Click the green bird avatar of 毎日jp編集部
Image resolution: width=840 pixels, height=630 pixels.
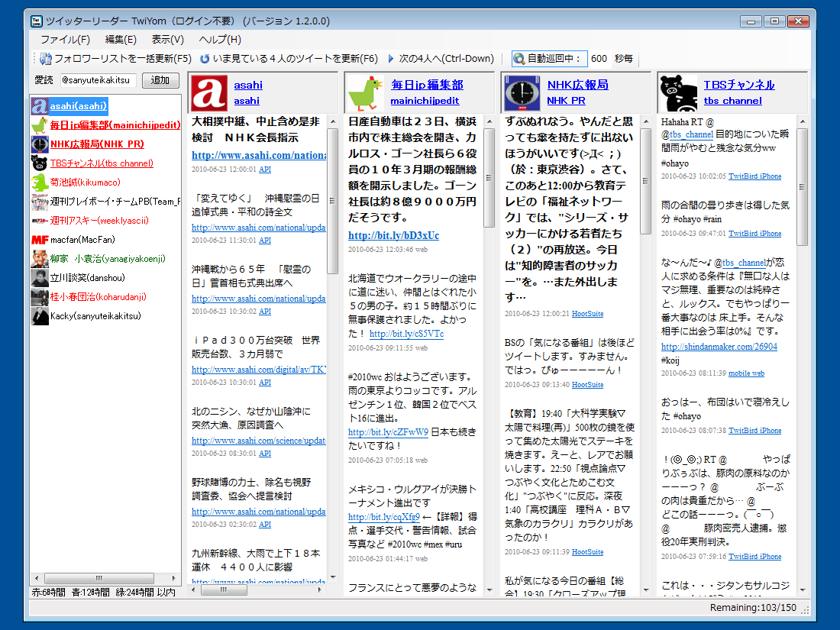[x=366, y=93]
